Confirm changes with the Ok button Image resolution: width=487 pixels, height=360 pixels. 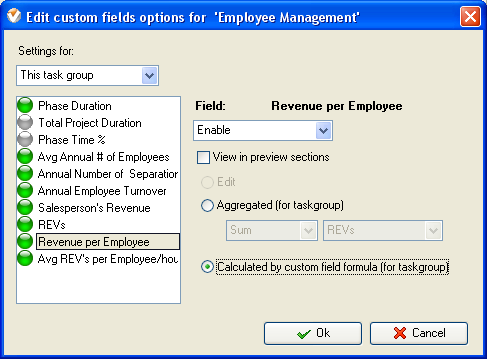coord(313,333)
